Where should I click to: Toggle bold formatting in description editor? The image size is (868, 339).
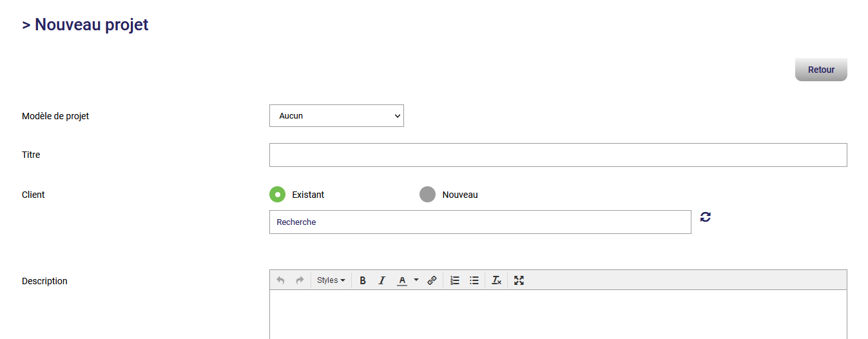coord(363,280)
